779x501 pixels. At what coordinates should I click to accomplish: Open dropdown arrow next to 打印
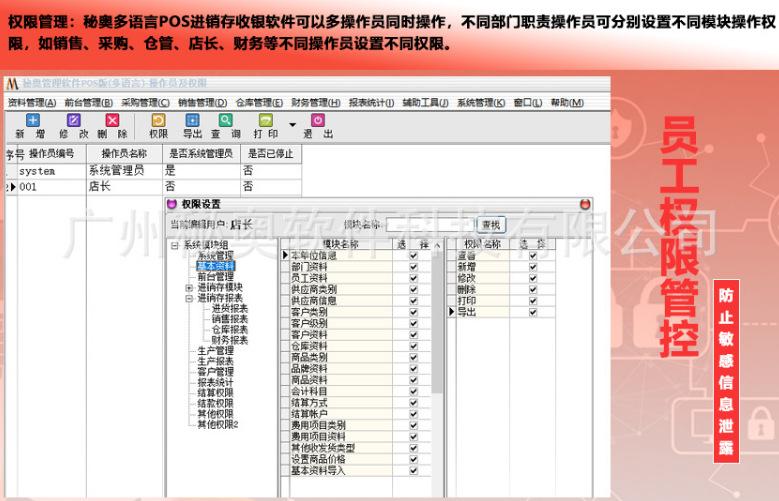[x=292, y=125]
